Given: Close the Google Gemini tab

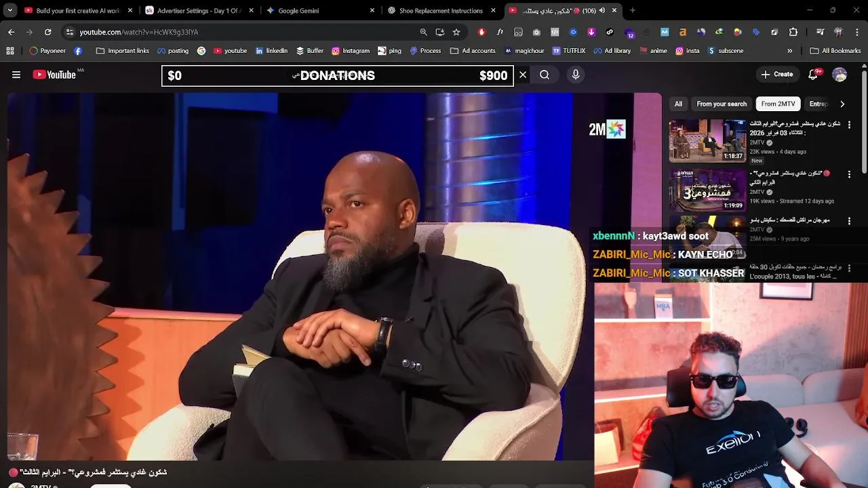Looking at the screenshot, I should [x=372, y=10].
